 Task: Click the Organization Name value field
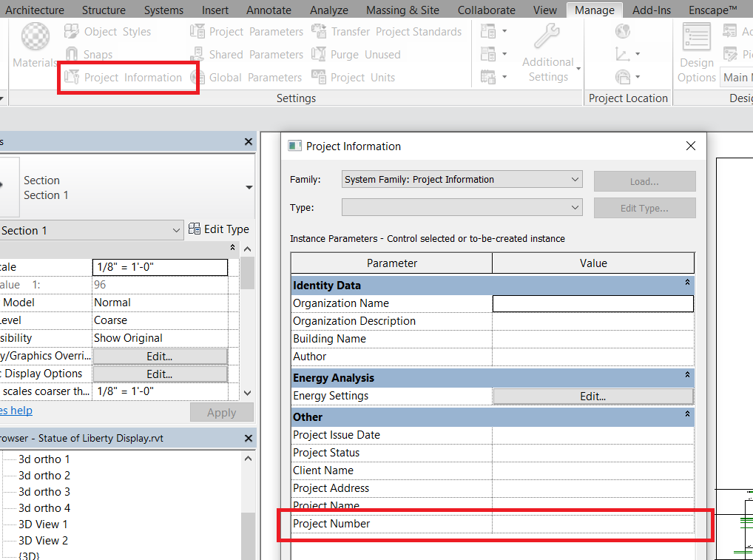point(592,303)
